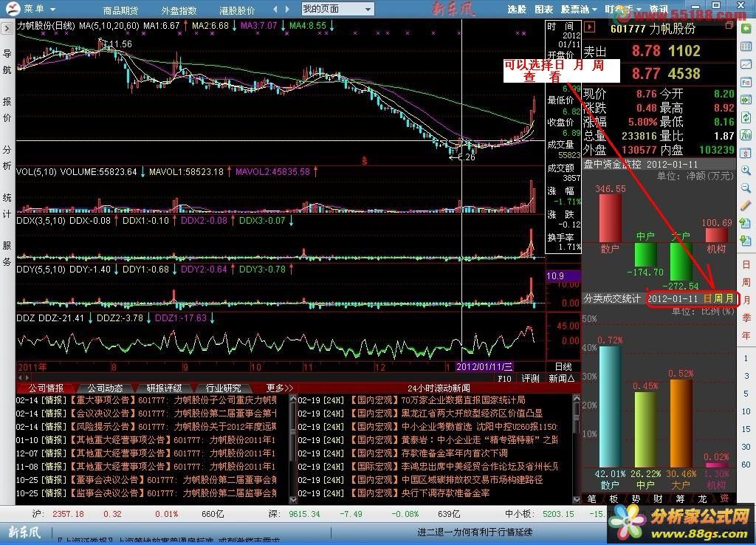Switch to the 笔 bottom tab
Image resolution: width=756 pixels, height=545 pixels.
click(592, 499)
